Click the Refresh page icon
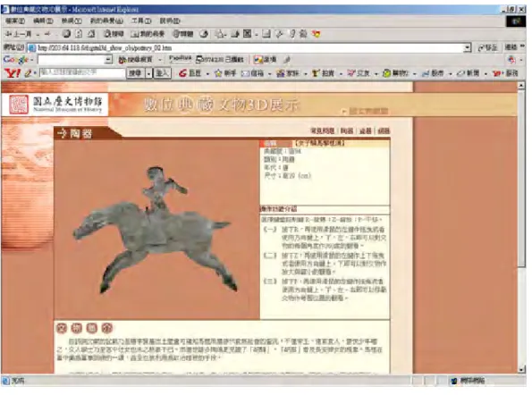This screenshot has height=395, width=532. coord(79,34)
